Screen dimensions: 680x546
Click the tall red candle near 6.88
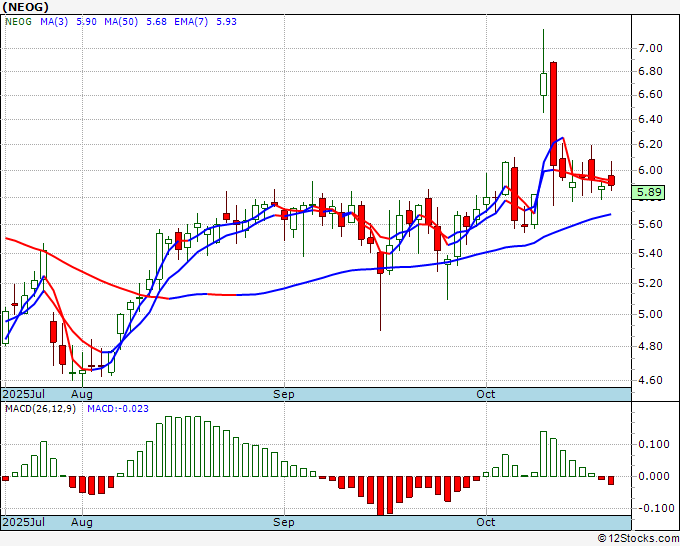coord(553,114)
